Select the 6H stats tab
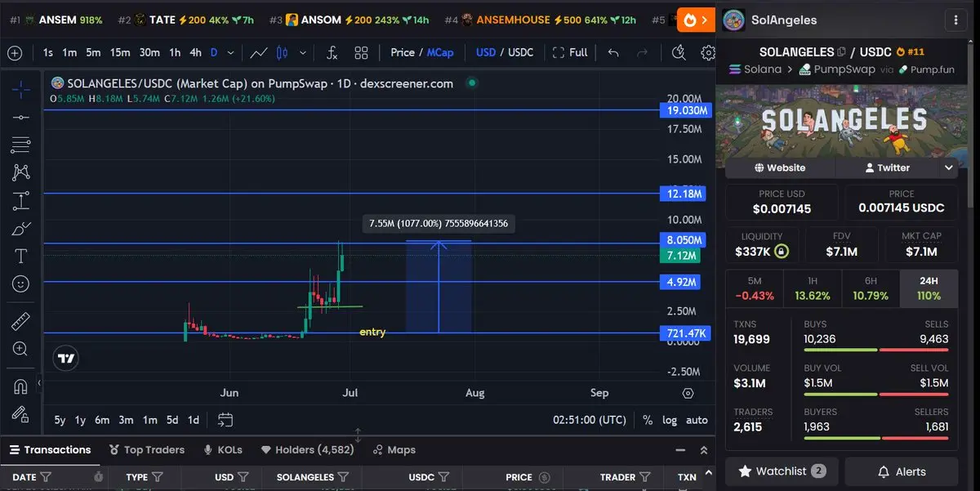This screenshot has height=491, width=980. tap(871, 288)
